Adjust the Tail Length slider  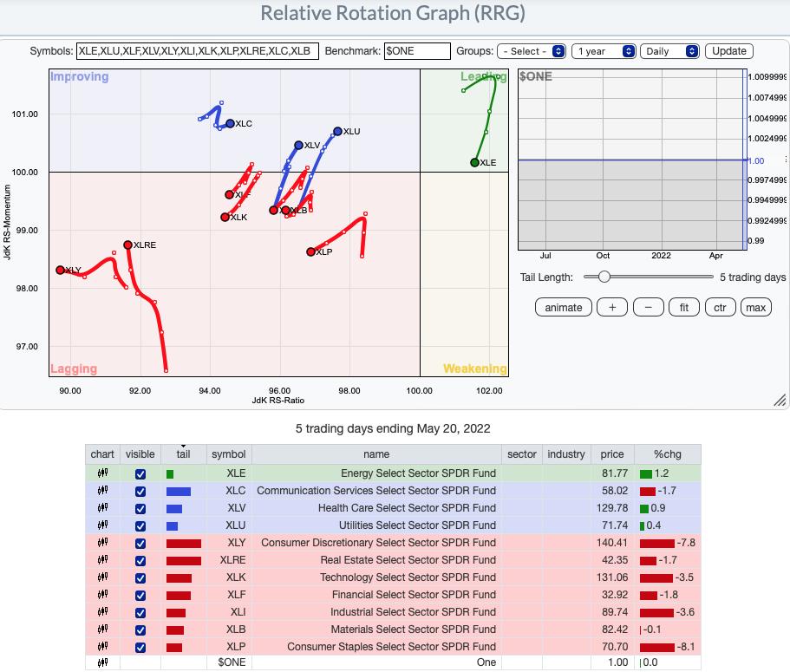tap(604, 277)
